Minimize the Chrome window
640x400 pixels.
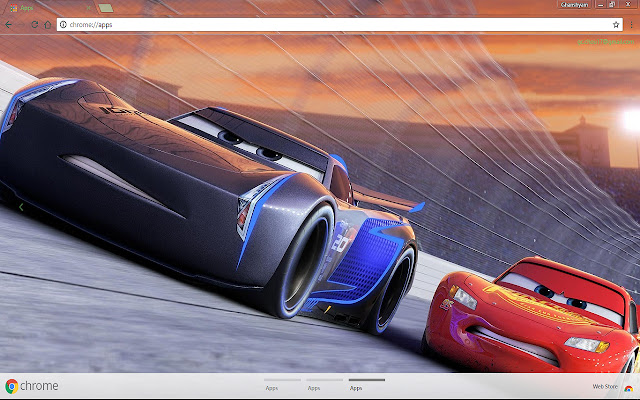point(601,4)
